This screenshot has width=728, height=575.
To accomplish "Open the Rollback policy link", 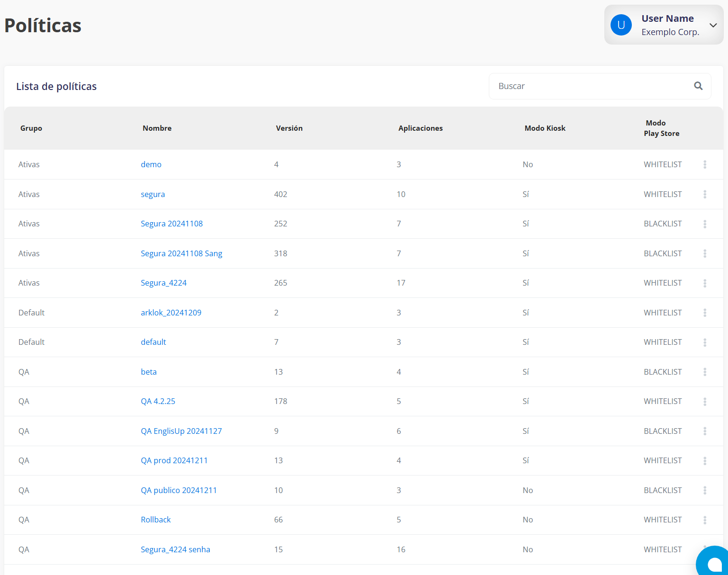I will point(156,520).
